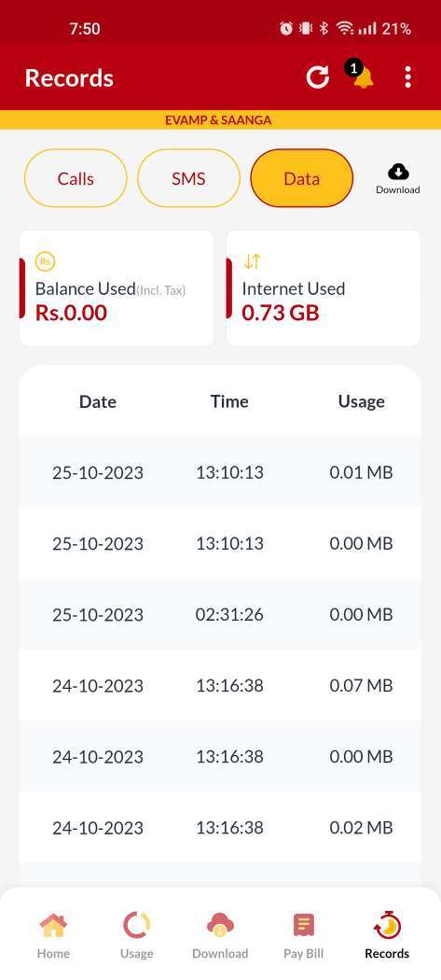
Task: Open Home in bottom navigation
Action: [53, 935]
